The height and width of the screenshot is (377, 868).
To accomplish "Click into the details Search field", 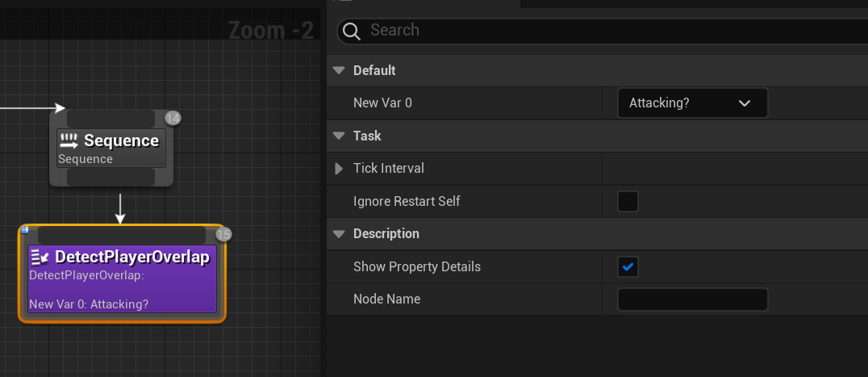I will pyautogui.click(x=597, y=31).
